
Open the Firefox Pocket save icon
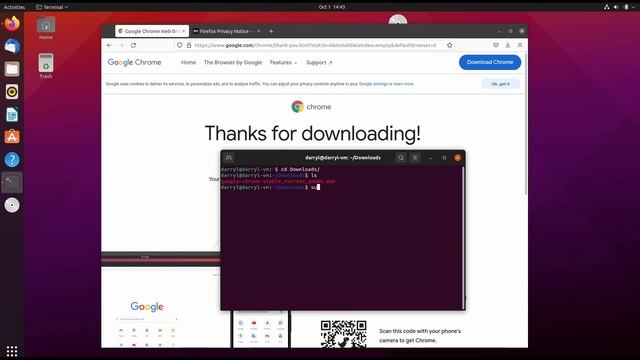tap(496, 45)
